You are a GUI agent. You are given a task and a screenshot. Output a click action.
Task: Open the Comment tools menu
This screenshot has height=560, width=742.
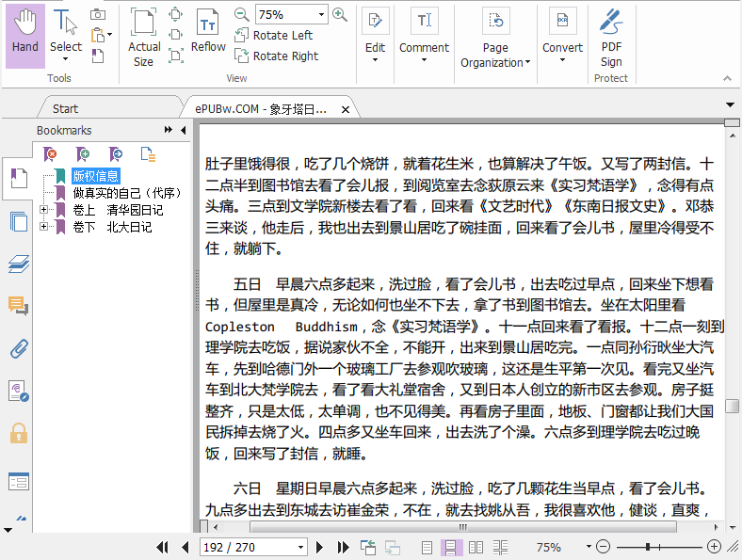coord(424,37)
